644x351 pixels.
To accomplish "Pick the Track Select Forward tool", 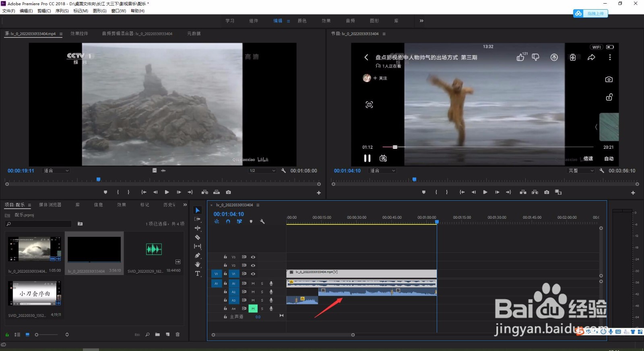I will pos(197,219).
